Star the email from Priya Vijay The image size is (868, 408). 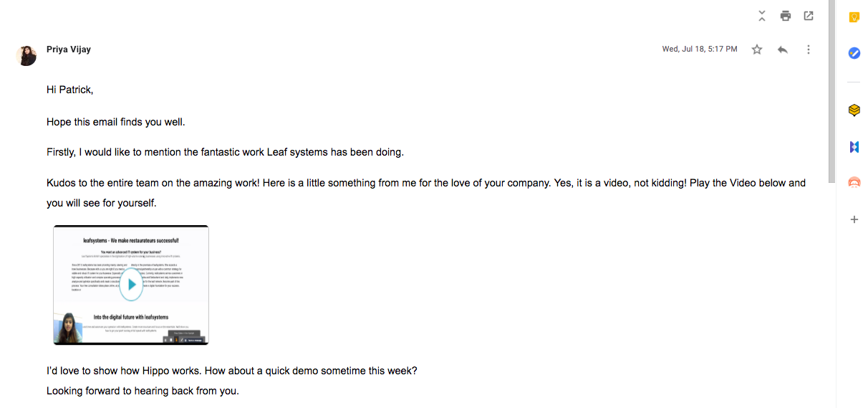pyautogui.click(x=757, y=49)
